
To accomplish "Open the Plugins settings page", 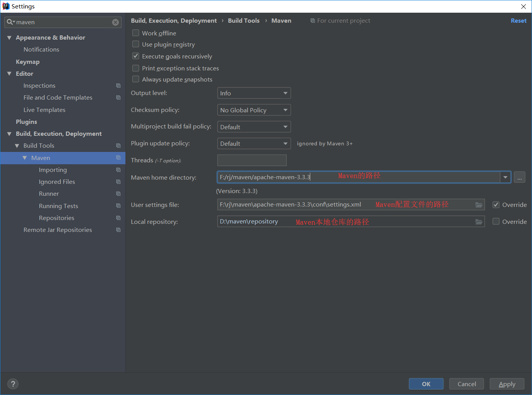I will (x=27, y=122).
